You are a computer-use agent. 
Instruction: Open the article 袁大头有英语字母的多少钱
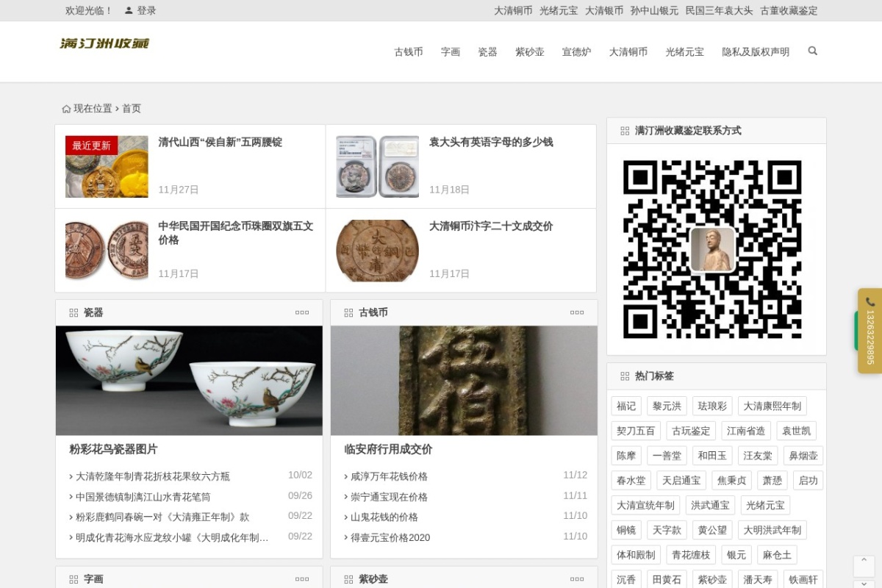click(491, 142)
